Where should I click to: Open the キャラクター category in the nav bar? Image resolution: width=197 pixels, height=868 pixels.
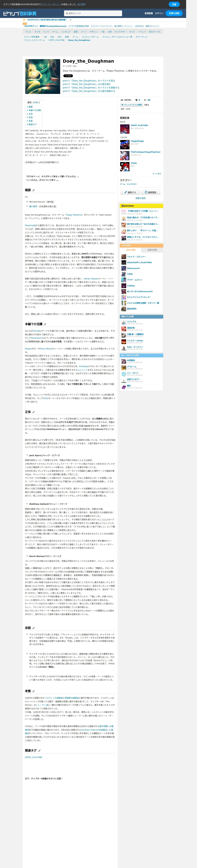120,32
